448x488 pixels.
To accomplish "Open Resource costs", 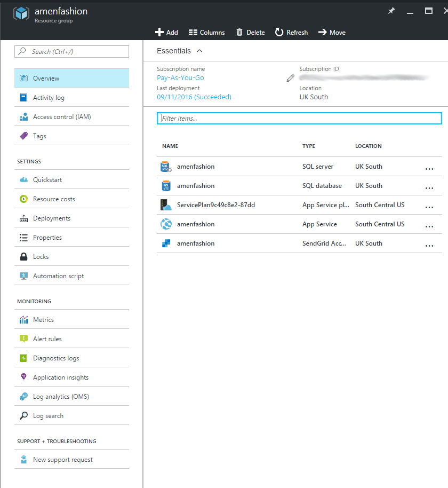I will tap(71, 199).
